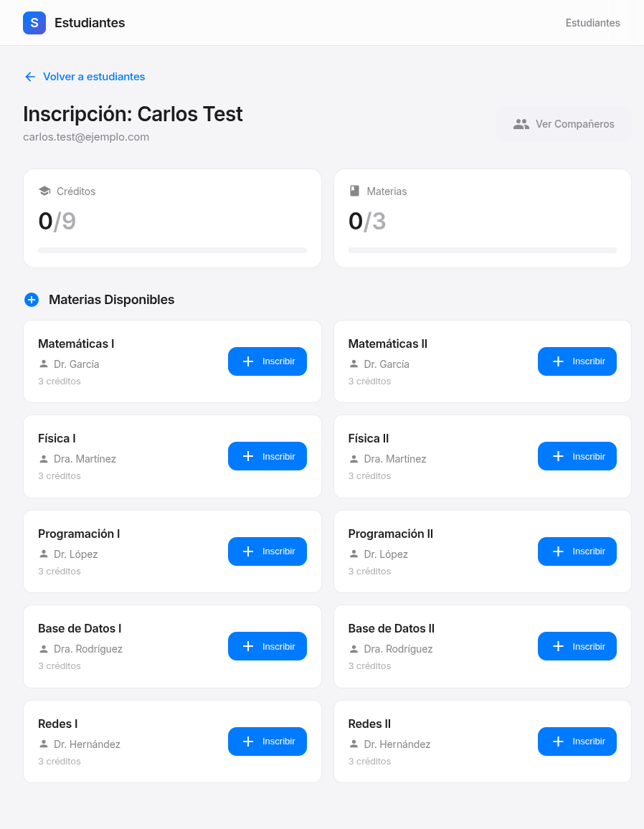Enroll in Matemáticas II

(x=577, y=361)
